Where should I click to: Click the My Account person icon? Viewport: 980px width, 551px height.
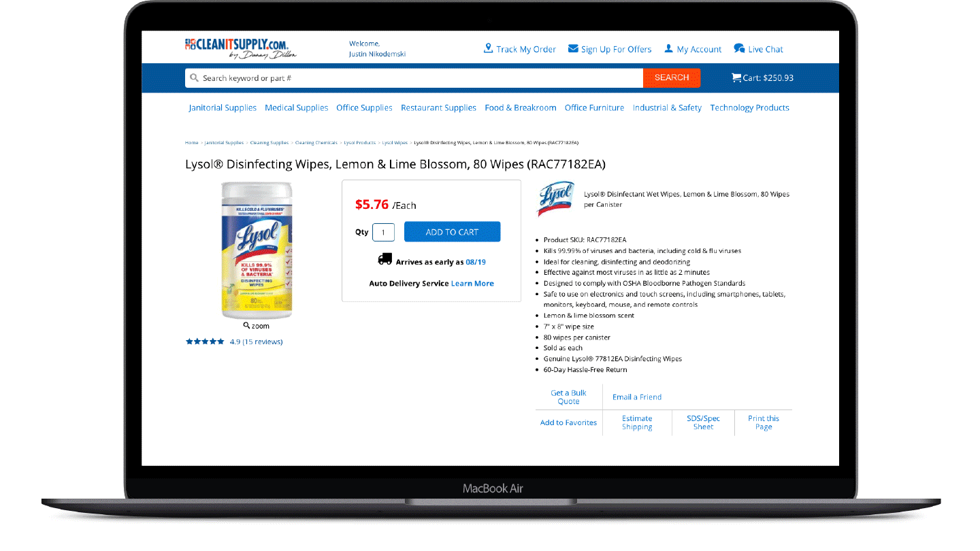(x=668, y=49)
